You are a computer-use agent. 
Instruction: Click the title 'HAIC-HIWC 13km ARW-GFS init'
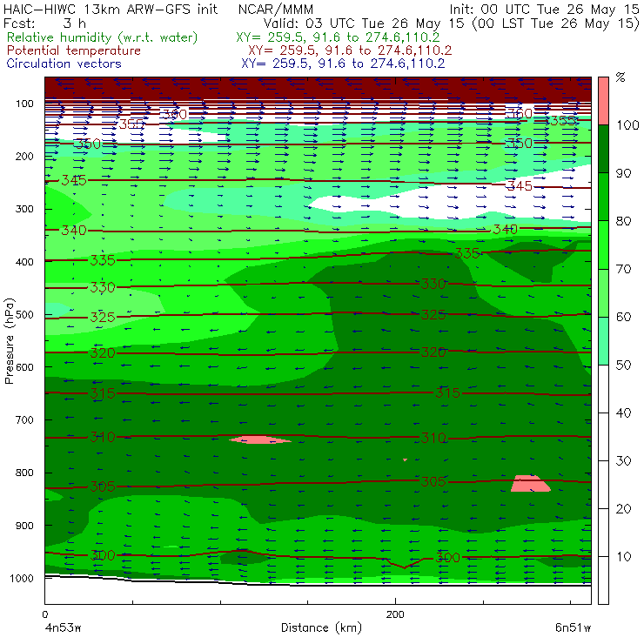pos(110,9)
